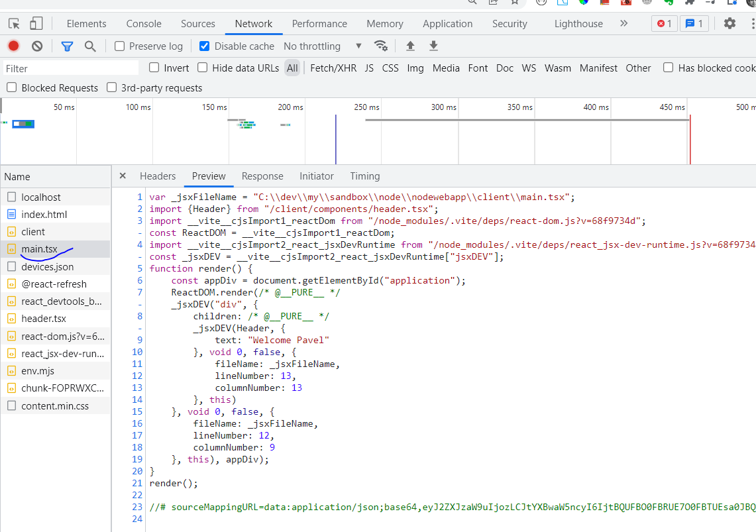Viewport: 756px width, 532px height.
Task: Show the Headers tab
Action: [x=158, y=176]
